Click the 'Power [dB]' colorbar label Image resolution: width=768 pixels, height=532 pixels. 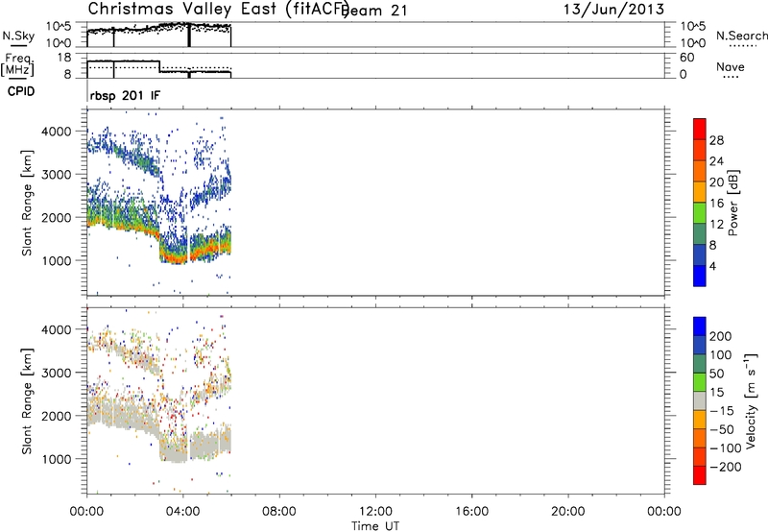(733, 203)
